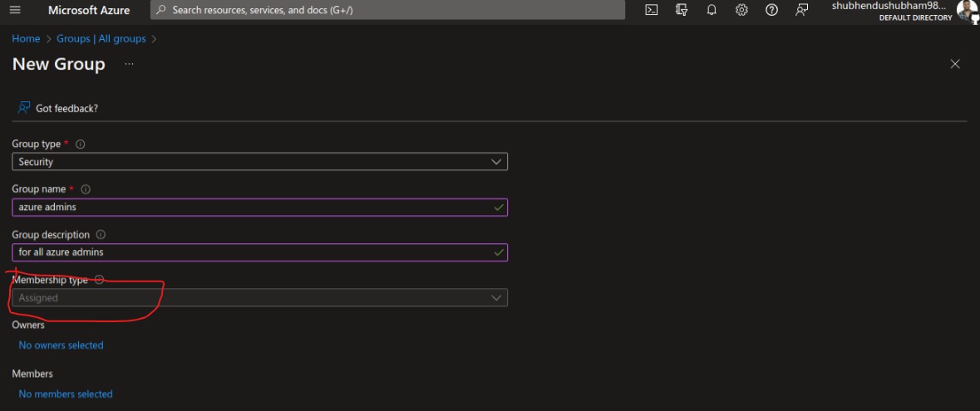980x411 pixels.
Task: Go to Home breadcrumb
Action: point(26,39)
